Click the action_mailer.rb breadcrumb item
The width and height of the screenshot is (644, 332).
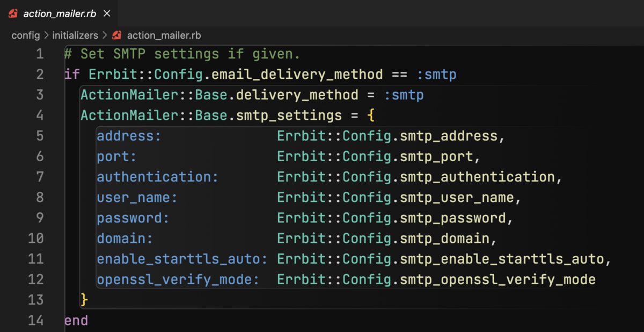(163, 35)
